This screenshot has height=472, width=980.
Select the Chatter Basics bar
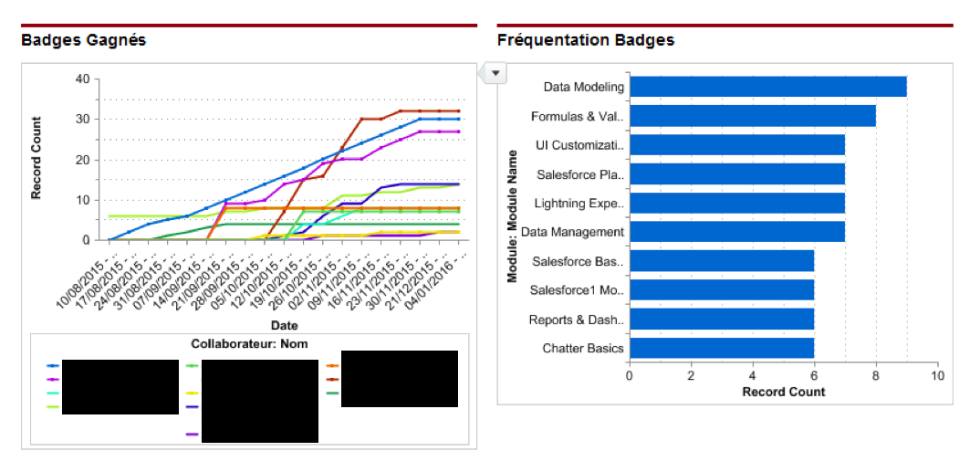tap(721, 348)
